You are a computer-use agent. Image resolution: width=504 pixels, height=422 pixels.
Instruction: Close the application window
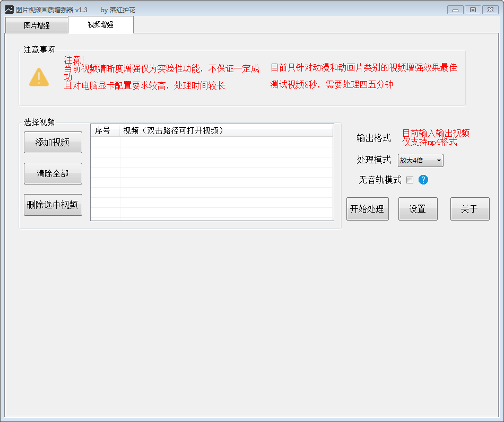pyautogui.click(x=490, y=10)
